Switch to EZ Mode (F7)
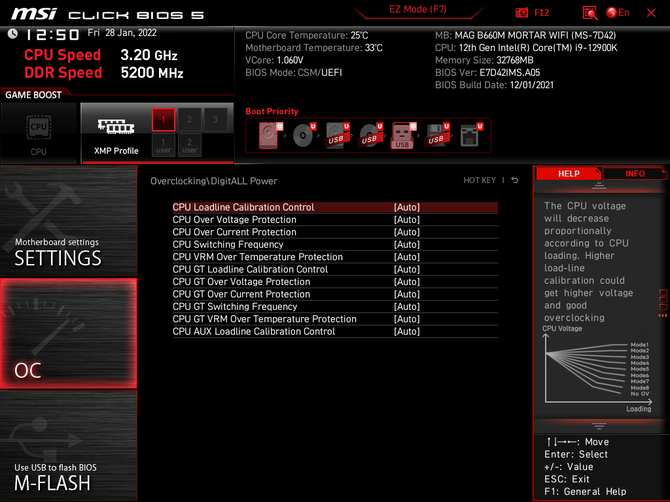The width and height of the screenshot is (670, 502). tap(417, 9)
